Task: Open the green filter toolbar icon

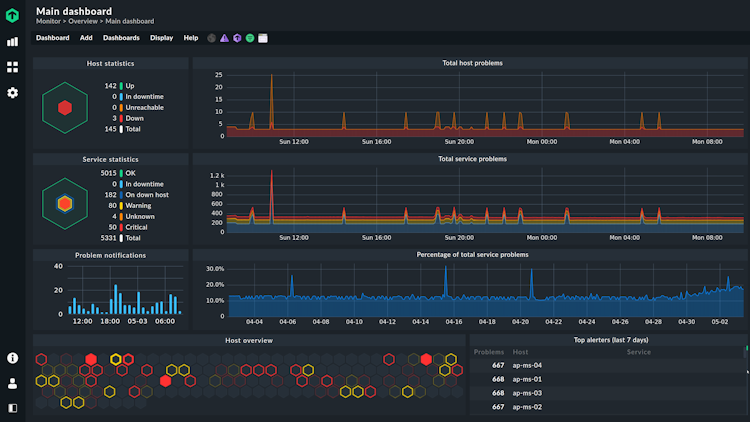Action: pyautogui.click(x=250, y=38)
